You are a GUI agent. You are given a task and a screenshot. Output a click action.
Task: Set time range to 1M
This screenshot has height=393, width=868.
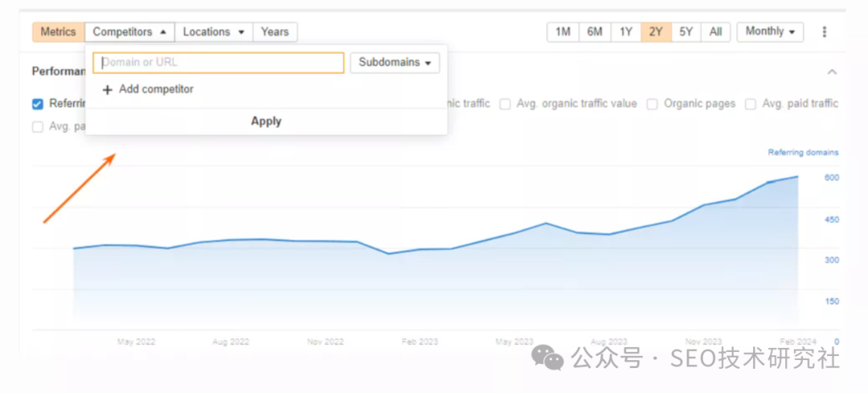[x=563, y=32]
